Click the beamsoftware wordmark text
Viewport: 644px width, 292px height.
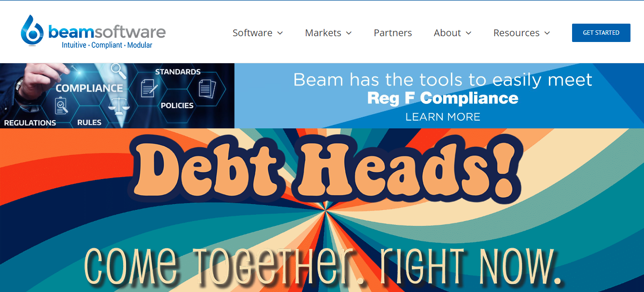point(107,32)
